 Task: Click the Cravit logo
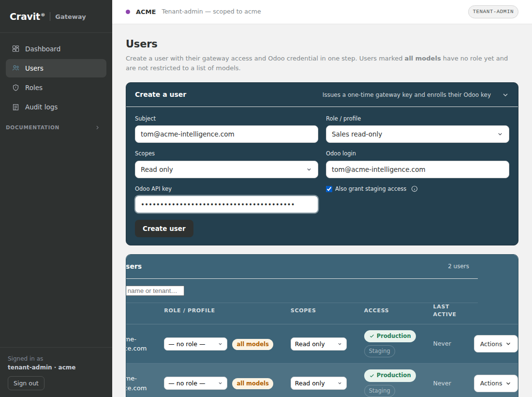point(27,16)
